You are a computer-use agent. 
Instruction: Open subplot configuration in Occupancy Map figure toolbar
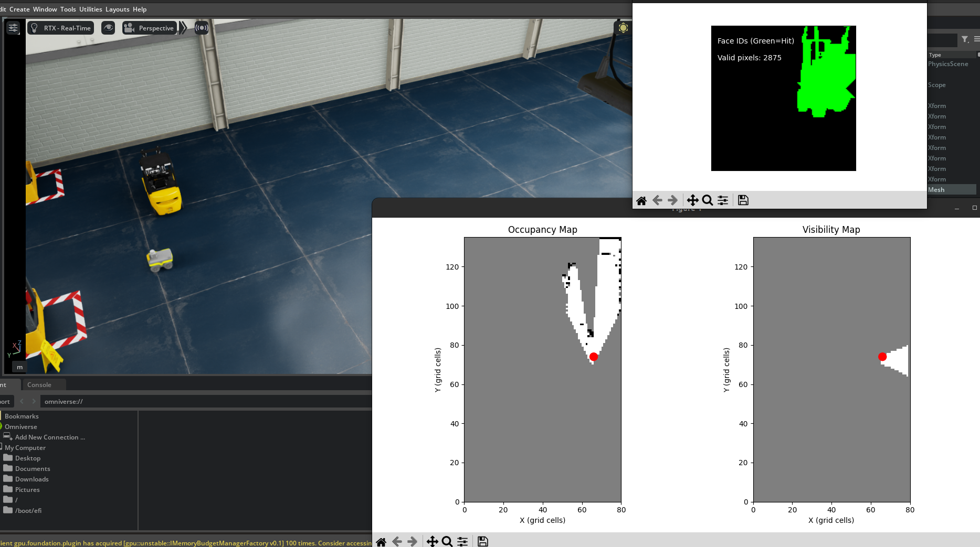pos(462,542)
